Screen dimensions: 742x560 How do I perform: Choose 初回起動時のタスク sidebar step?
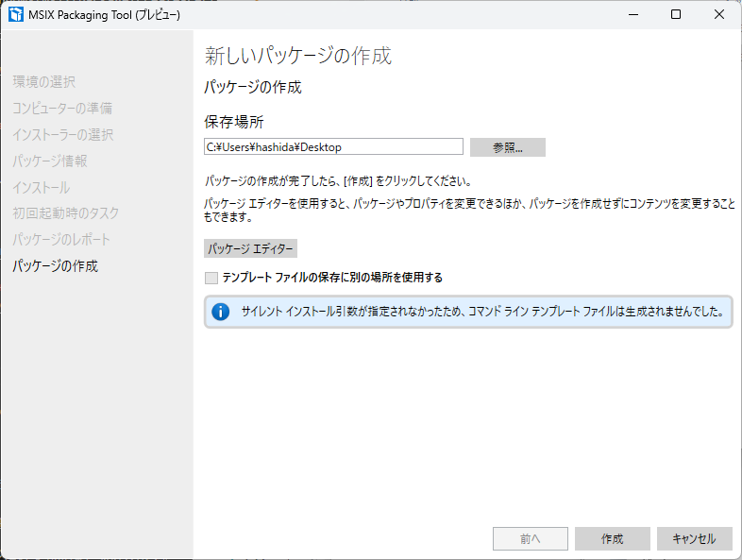click(65, 213)
